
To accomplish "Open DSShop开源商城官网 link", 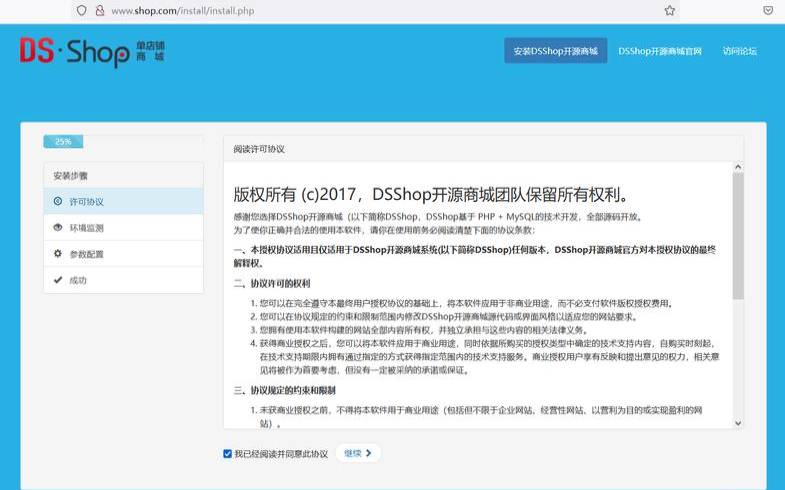I will tap(660, 51).
